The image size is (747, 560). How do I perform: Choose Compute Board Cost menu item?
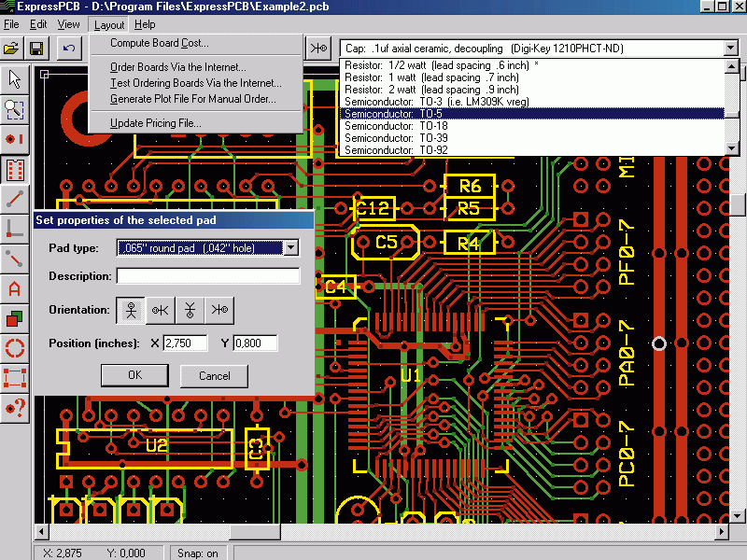[x=196, y=43]
